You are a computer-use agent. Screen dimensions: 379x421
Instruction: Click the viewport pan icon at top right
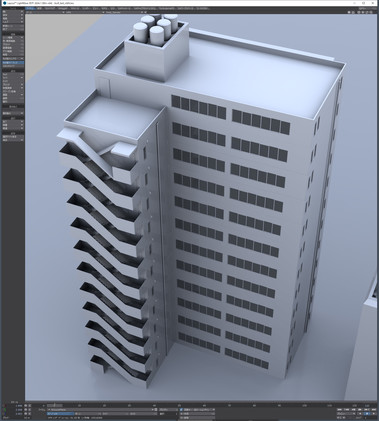coord(359,12)
